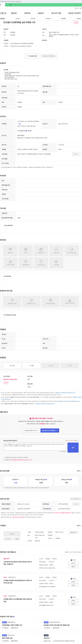Switch to the 우대사항 section tab
The width and height of the screenshot is (82, 644).
(33, 18)
